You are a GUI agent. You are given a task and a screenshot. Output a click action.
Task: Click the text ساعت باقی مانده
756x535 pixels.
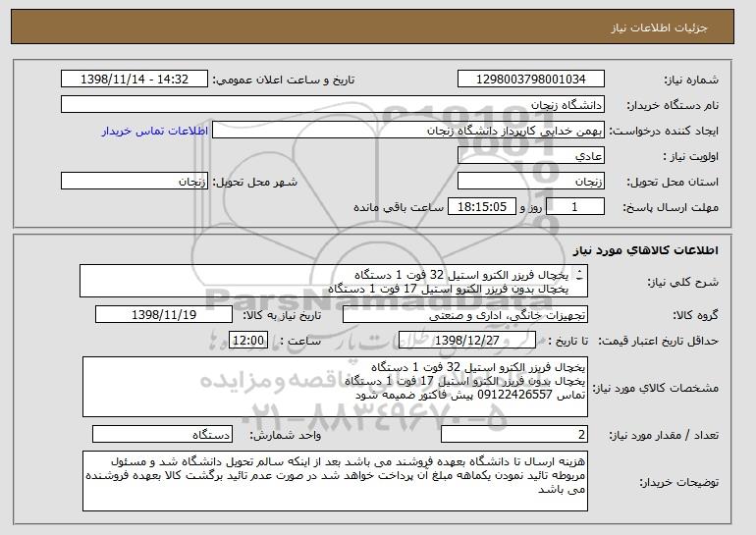click(x=399, y=207)
